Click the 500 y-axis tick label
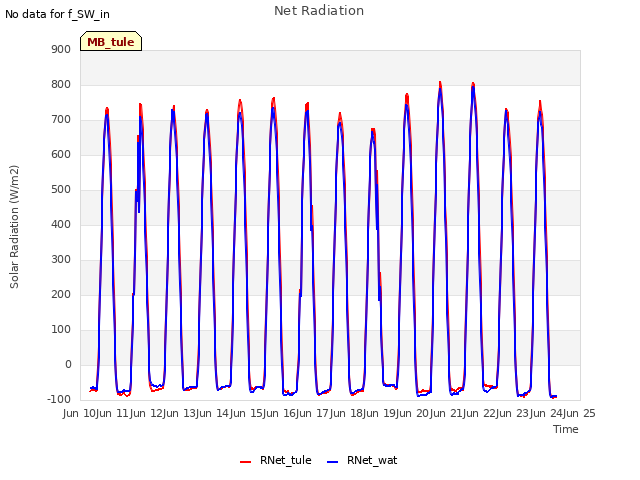The image size is (640, 480). point(61,189)
